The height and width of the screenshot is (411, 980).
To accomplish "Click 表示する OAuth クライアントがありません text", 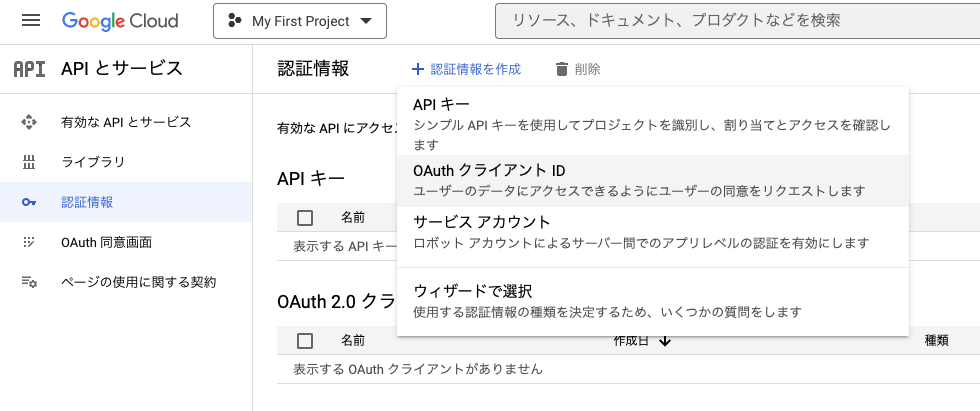I will [x=418, y=369].
